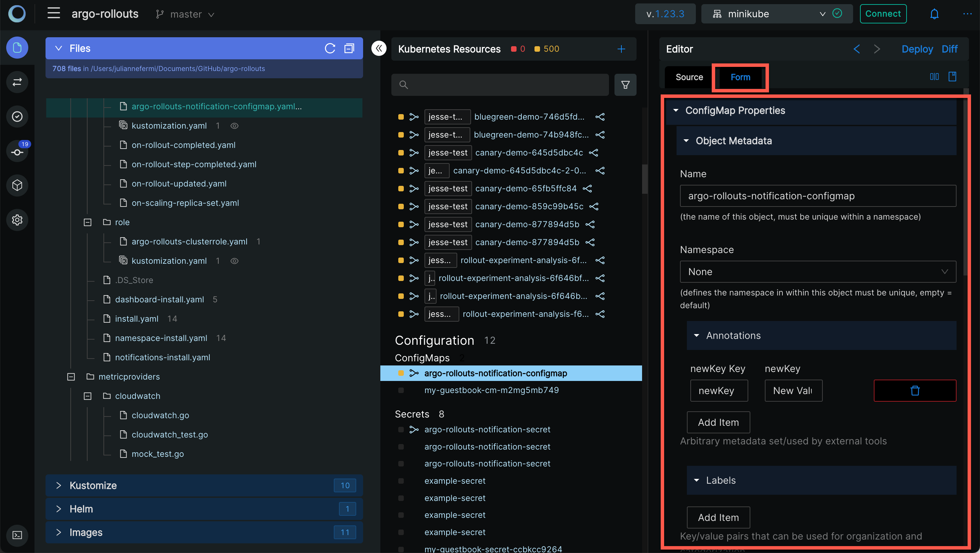The height and width of the screenshot is (553, 980).
Task: Open the Settings gear sidebar icon
Action: (17, 220)
